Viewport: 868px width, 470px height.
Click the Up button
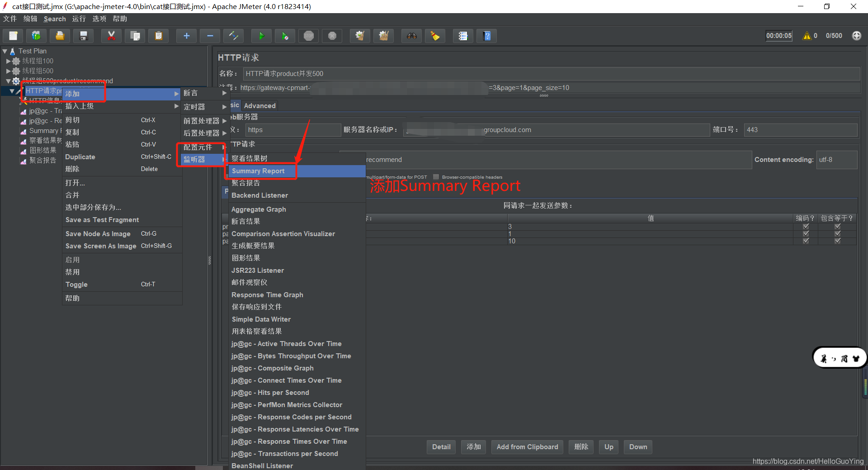[x=609, y=447]
